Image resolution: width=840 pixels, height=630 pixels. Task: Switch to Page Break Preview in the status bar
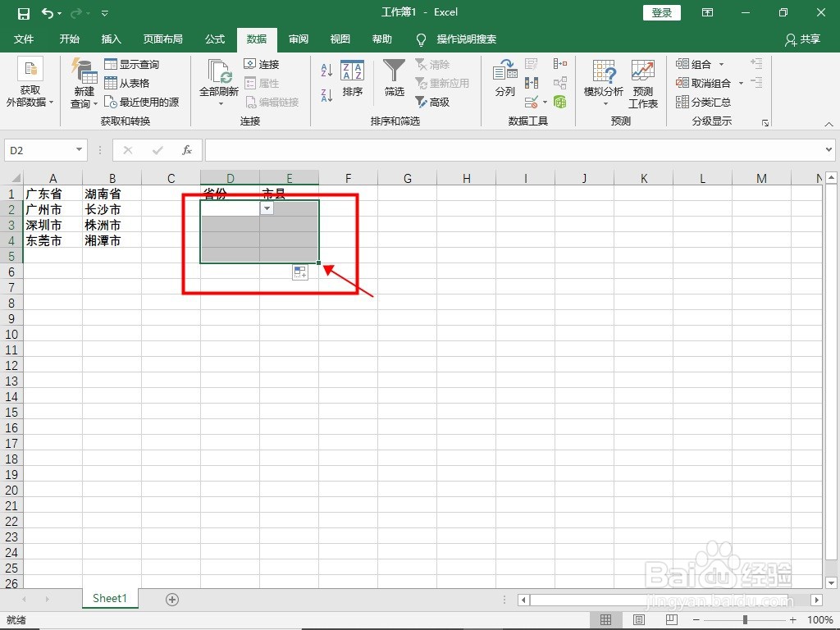tap(671, 620)
